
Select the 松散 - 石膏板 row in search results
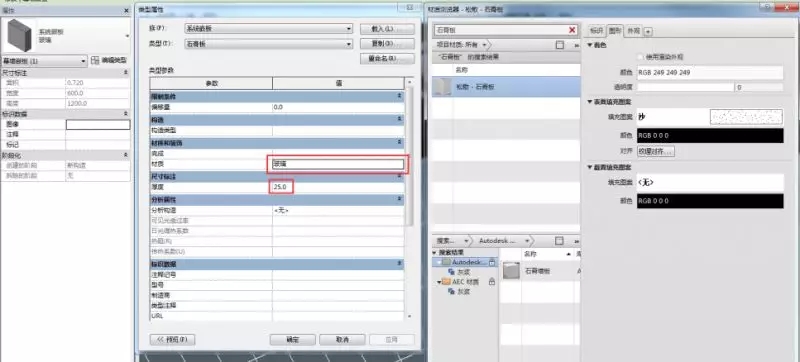[506, 87]
